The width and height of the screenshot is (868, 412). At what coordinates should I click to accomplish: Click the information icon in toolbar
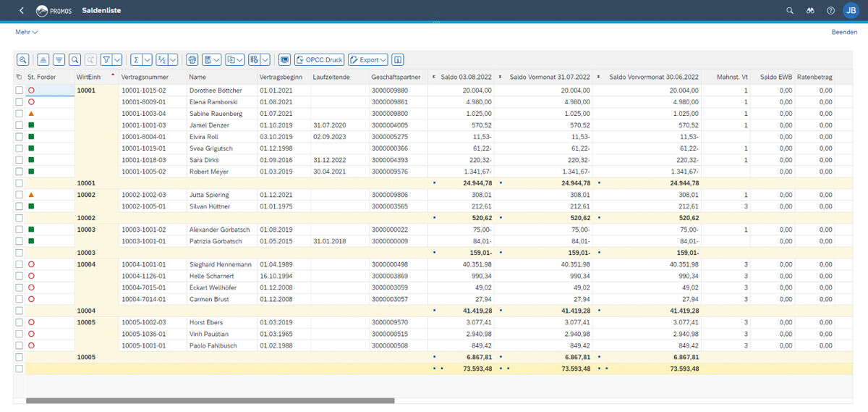tap(398, 60)
